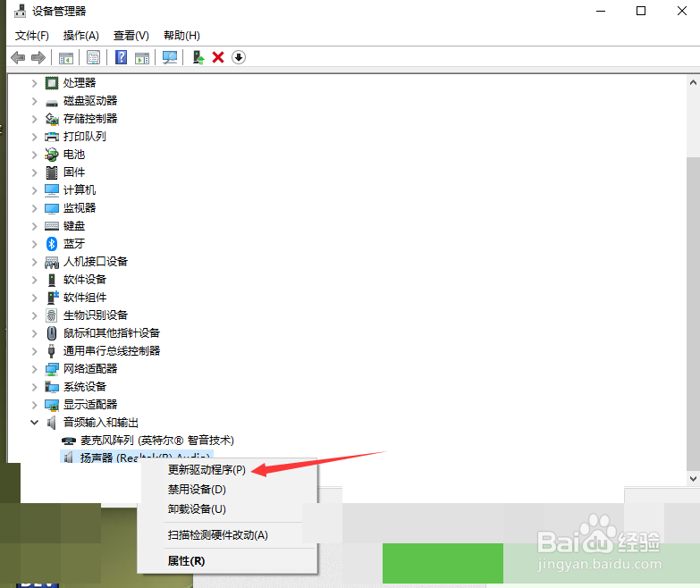This screenshot has width=700, height=588.
Task: Click the scan hardware changes monitor icon
Action: click(x=170, y=57)
